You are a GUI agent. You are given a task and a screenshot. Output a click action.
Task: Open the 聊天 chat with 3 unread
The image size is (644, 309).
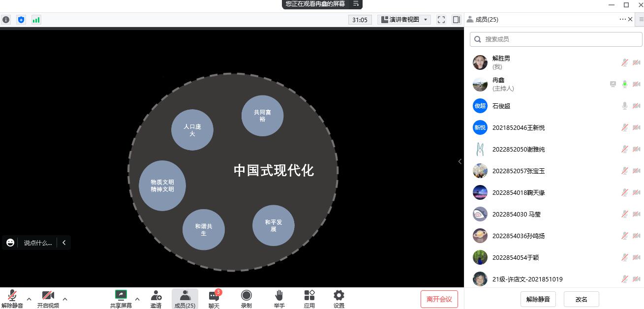[214, 298]
